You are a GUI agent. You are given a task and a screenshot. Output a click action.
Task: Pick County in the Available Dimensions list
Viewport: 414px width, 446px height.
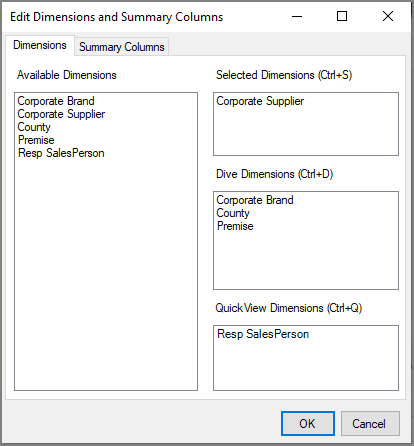pos(34,127)
